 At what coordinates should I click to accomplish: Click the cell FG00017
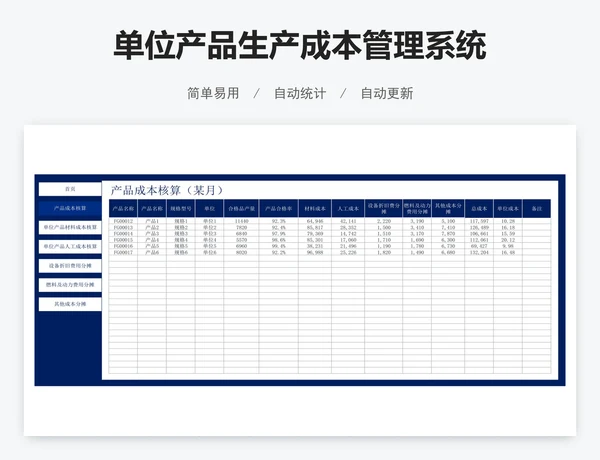pos(123,253)
